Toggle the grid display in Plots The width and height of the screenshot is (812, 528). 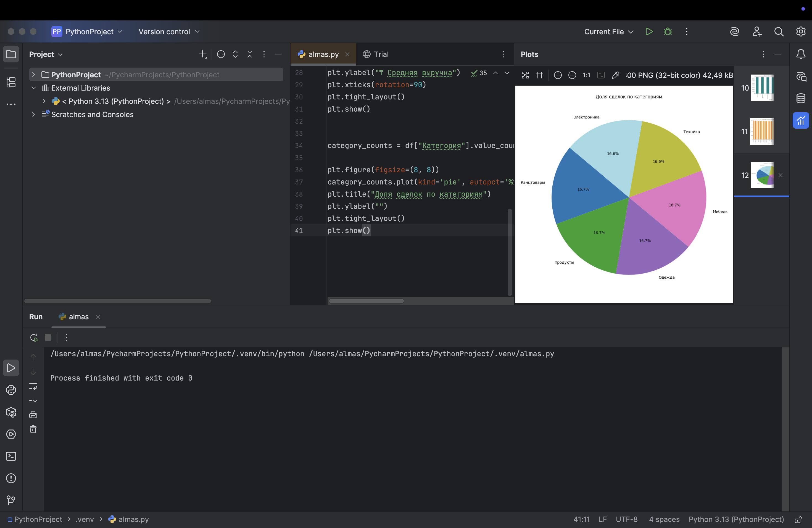pos(539,75)
